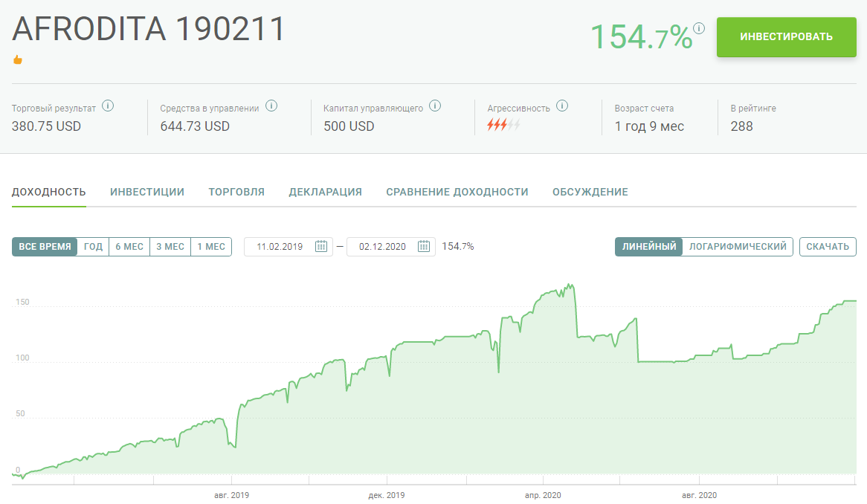Click the 100 y-axis label

(22, 358)
